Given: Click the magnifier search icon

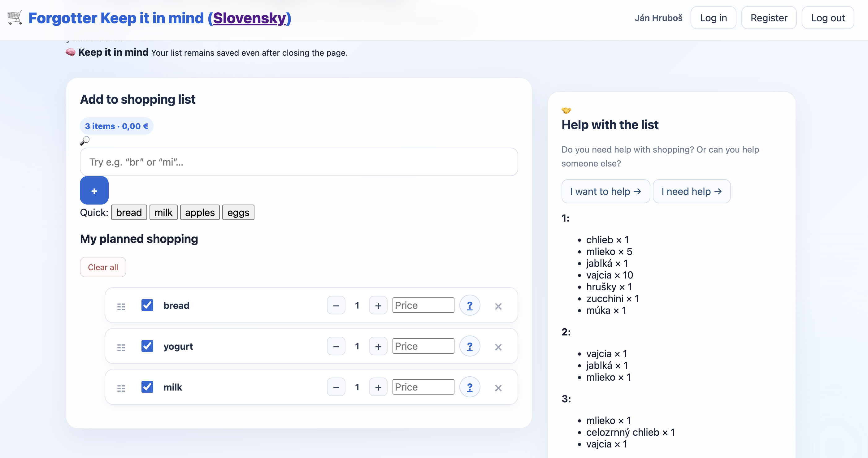Looking at the screenshot, I should [x=85, y=141].
